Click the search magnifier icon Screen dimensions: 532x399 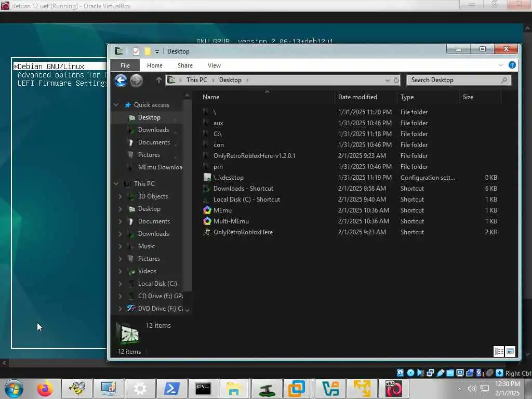coord(504,80)
